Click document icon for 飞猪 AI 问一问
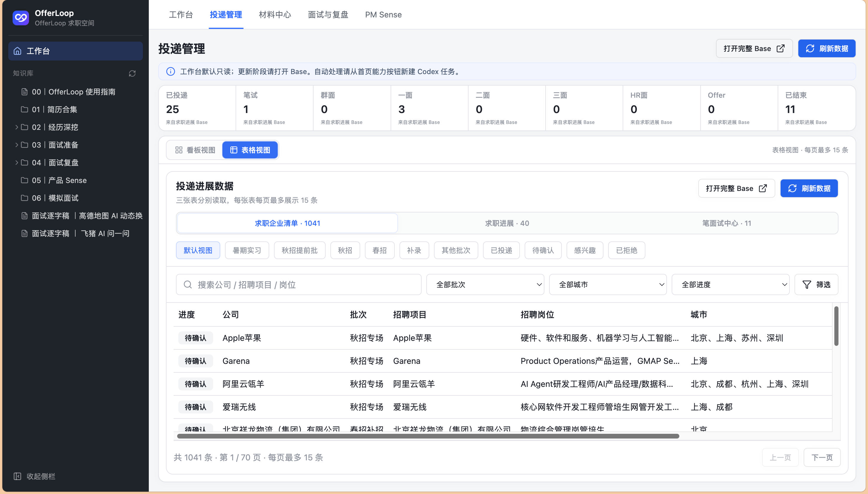This screenshot has width=868, height=494. click(25, 233)
